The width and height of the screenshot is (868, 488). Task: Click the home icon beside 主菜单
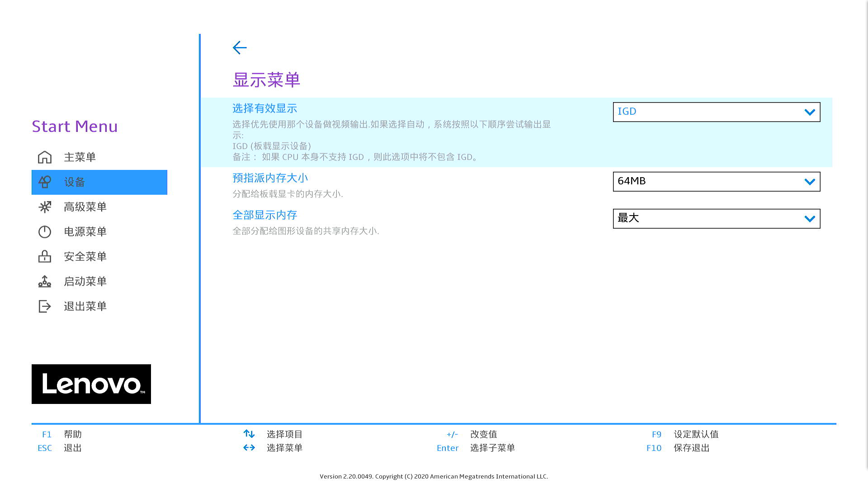[x=45, y=157]
